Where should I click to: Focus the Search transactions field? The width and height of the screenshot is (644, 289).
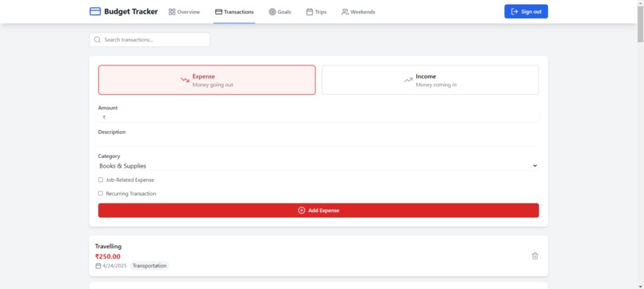point(149,40)
